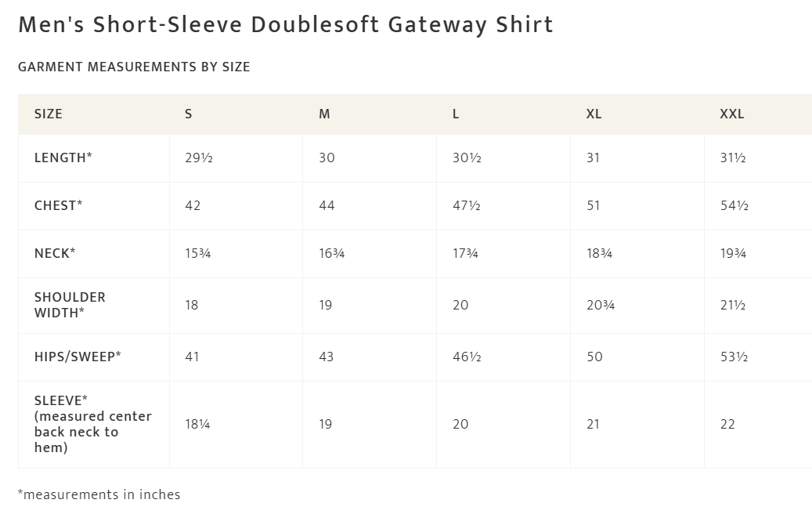
Task: Select the neck measurement for size XL
Action: (600, 254)
